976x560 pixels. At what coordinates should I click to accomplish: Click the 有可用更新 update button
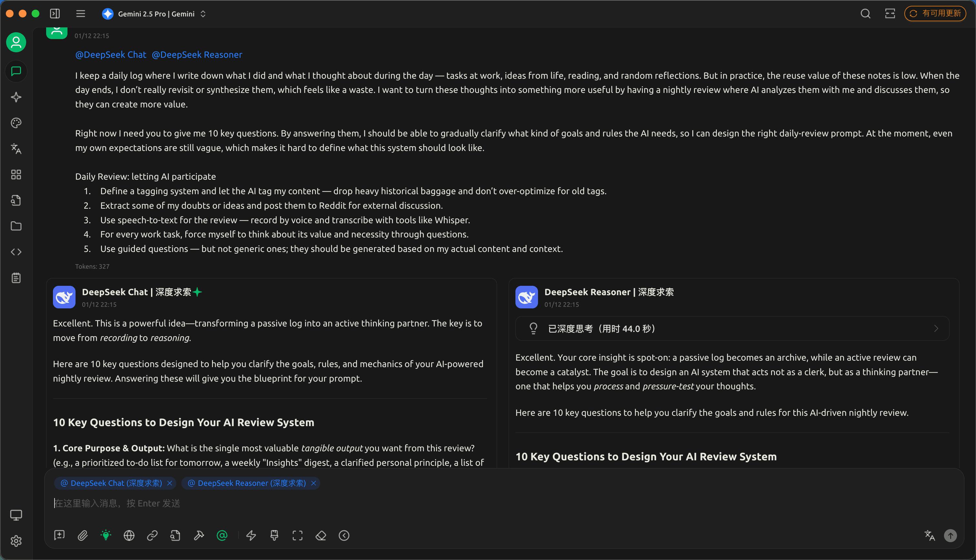[x=936, y=14]
